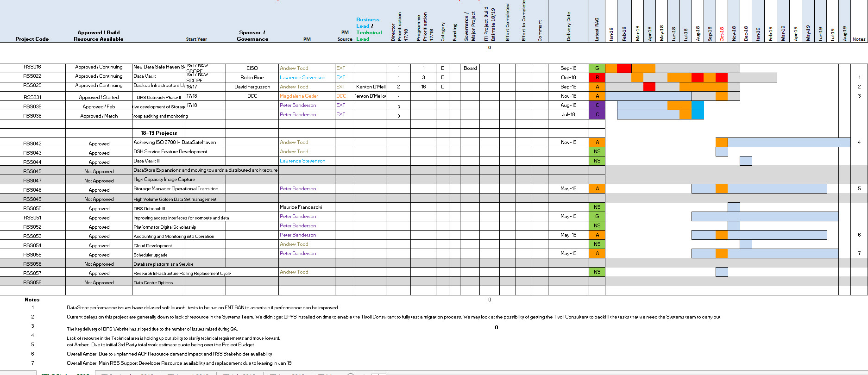Viewport: 868px width, 375px height.
Task: Click Database platform as a Service cell
Action: [164, 264]
